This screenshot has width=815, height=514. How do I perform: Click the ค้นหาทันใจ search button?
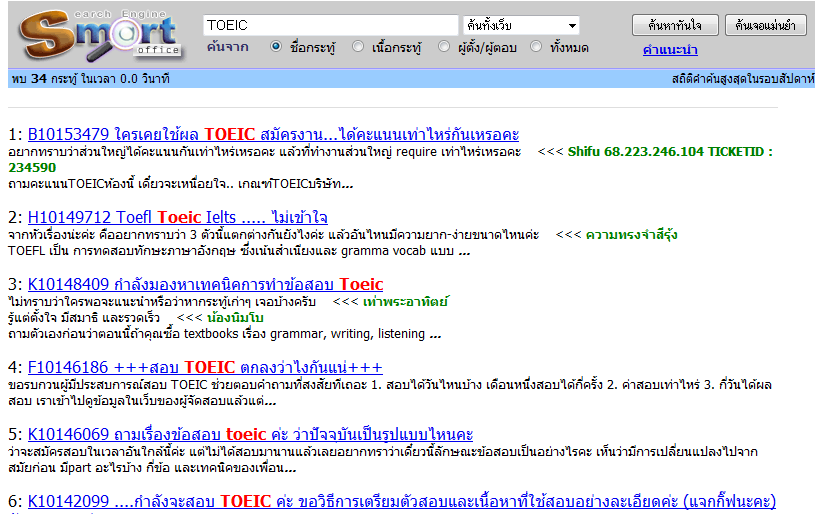pos(675,25)
